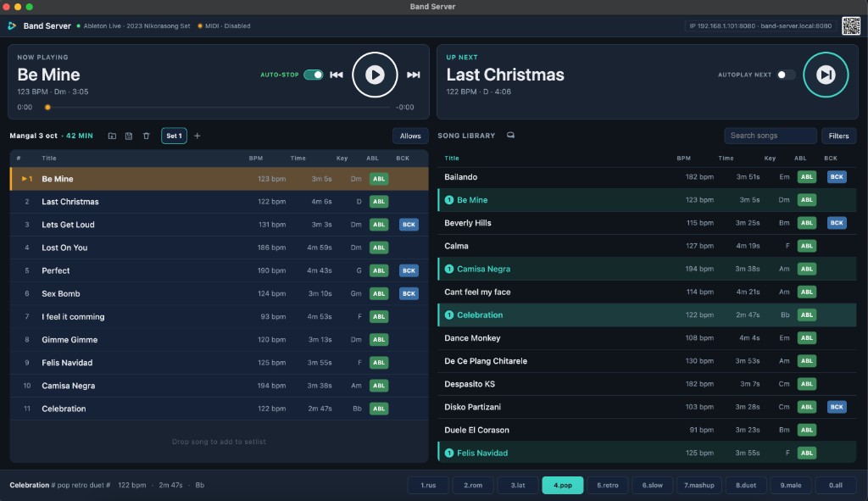Select Last Christmas in the setlist

(220, 202)
